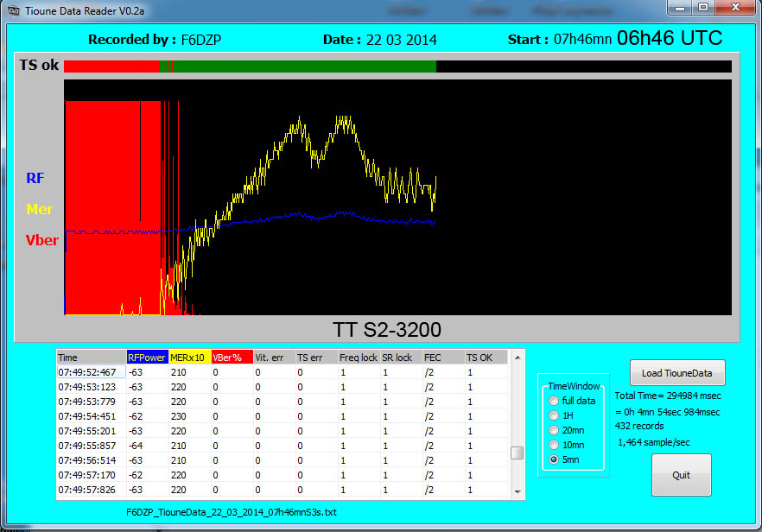The height and width of the screenshot is (532, 762).
Task: Maximize the Tioune Data Reader window
Action: pyautogui.click(x=703, y=8)
